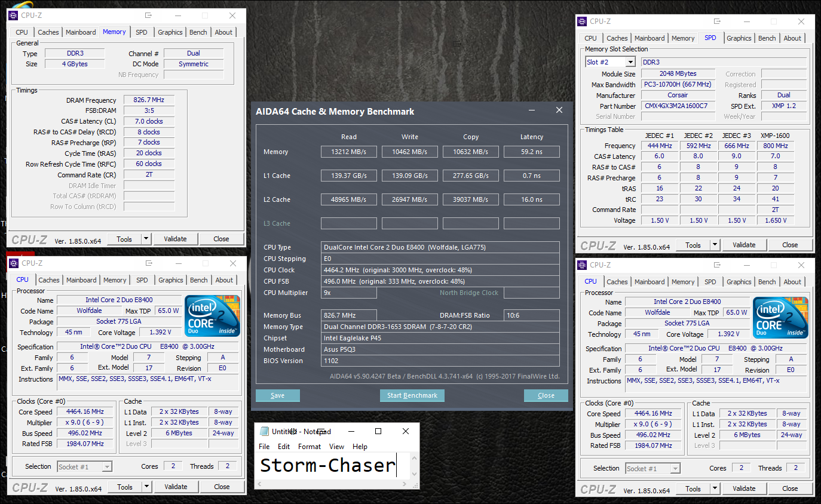Viewport: 821px width, 504px height.
Task: Click Max Bandwidth PC3-10700H (667 MHz) field
Action: click(x=678, y=85)
